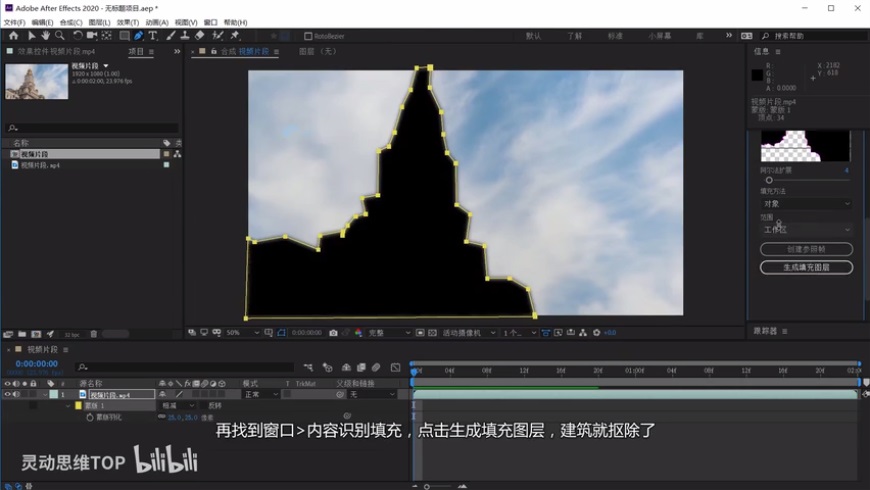The width and height of the screenshot is (870, 490).
Task: Click the reset exposure icon under viewer
Action: (597, 333)
